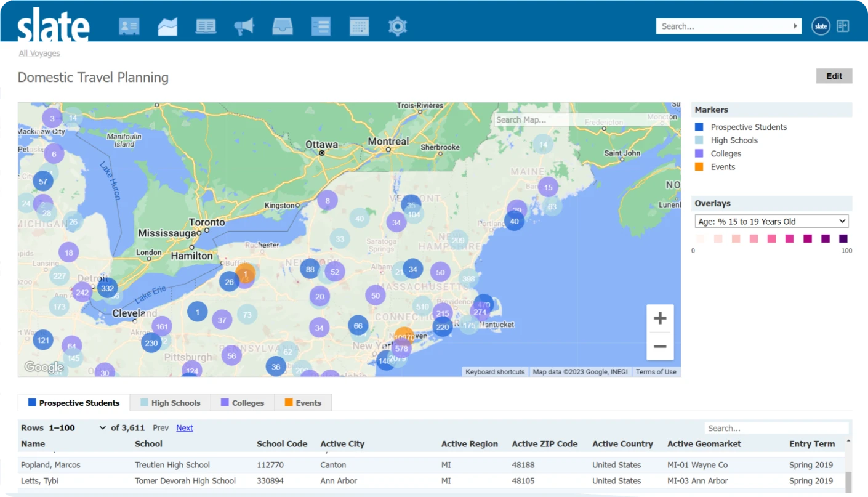Image resolution: width=868 pixels, height=497 pixels.
Task: Click the purple cluster marker 578 near New York
Action: (x=401, y=349)
